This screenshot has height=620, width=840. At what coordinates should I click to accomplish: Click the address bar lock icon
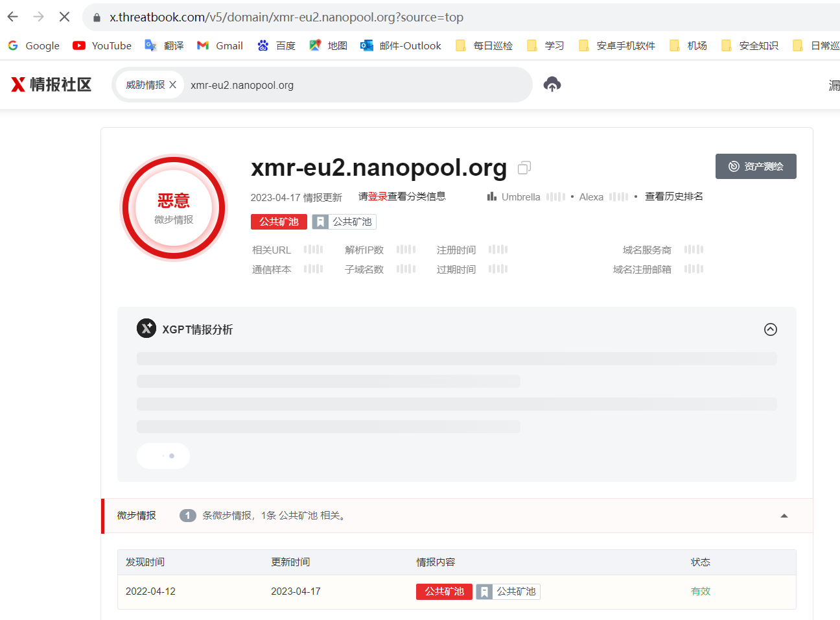[97, 18]
